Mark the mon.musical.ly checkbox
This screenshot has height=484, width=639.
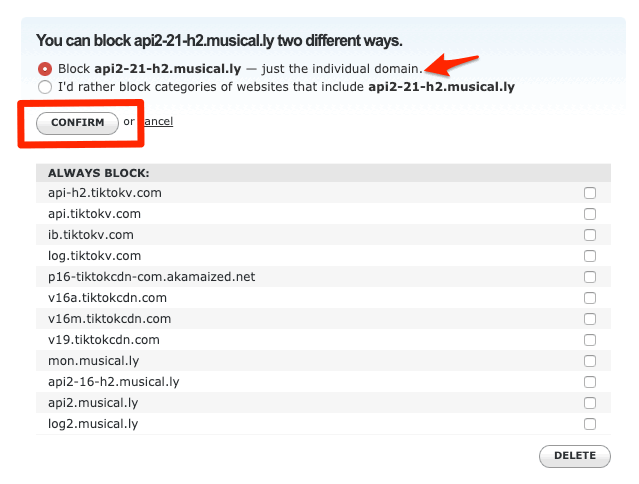590,361
